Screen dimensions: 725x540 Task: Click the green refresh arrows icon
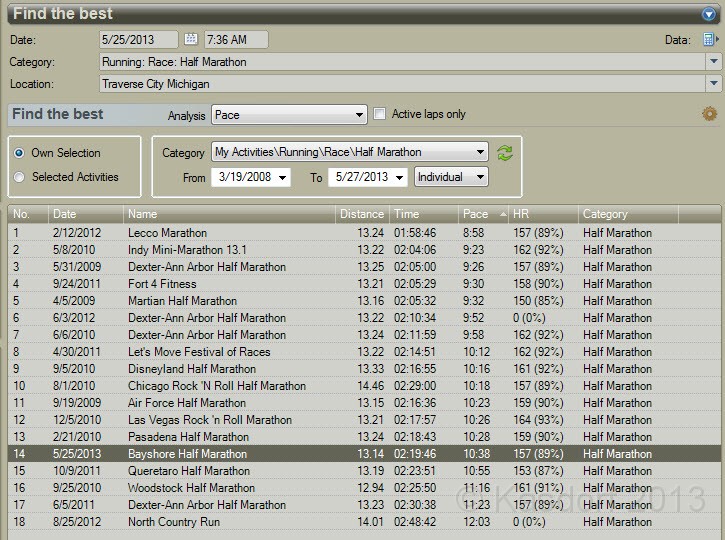click(x=505, y=153)
